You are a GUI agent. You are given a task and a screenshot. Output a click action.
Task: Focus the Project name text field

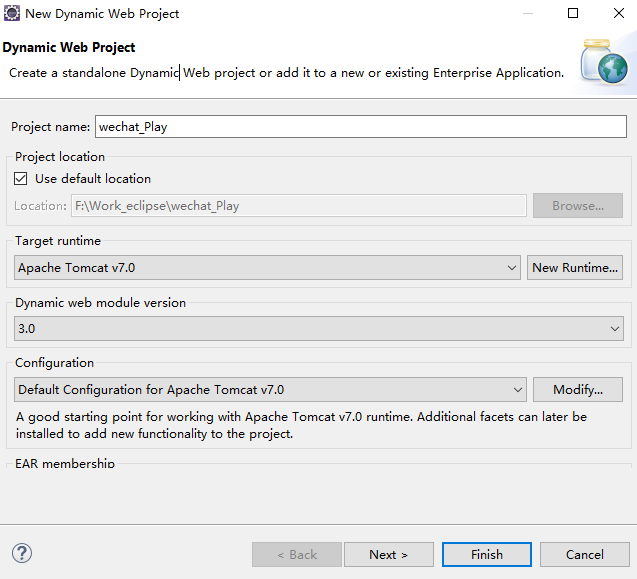click(361, 127)
